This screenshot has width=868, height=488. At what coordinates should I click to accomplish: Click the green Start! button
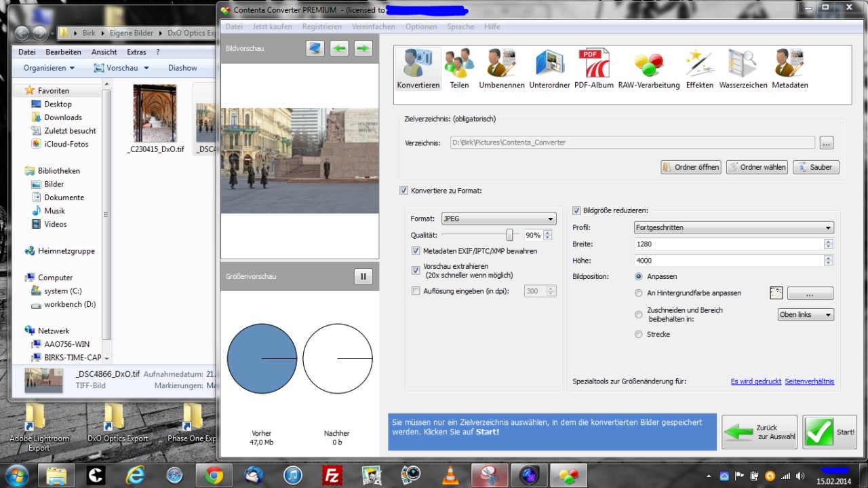tap(829, 432)
